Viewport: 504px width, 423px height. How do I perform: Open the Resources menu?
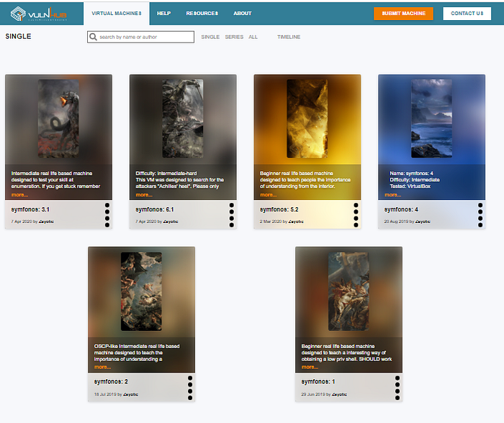point(202,14)
